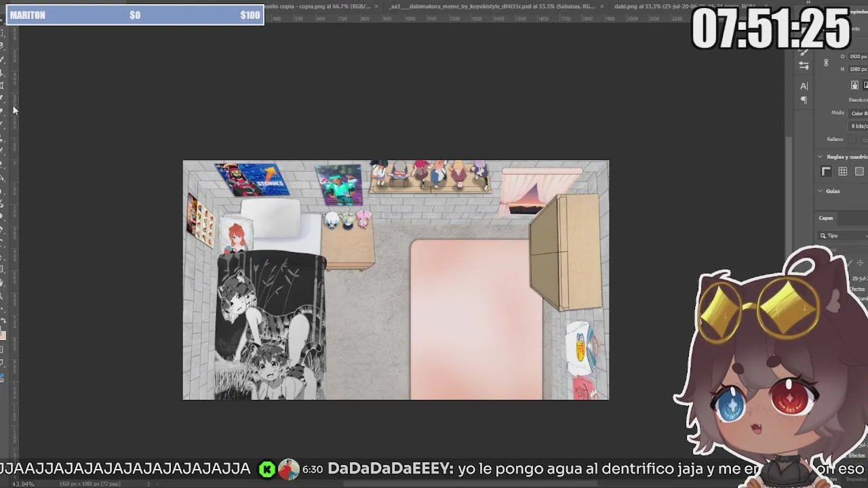Open the Character panel icon
The height and width of the screenshot is (488, 868).
(x=804, y=86)
